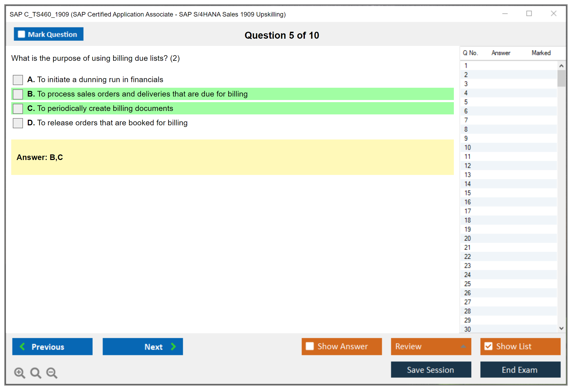Click the End Exam button

520,370
